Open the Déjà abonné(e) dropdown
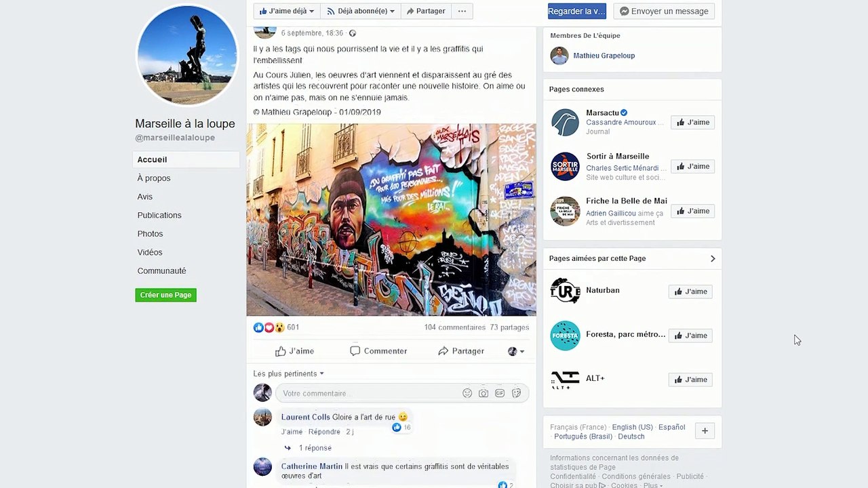Screen dimensions: 868x488 (360, 11)
